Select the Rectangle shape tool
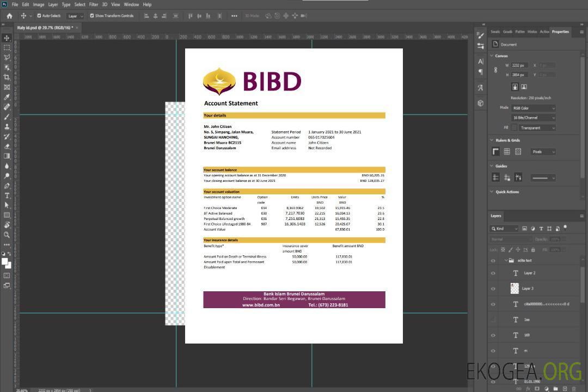 point(7,215)
